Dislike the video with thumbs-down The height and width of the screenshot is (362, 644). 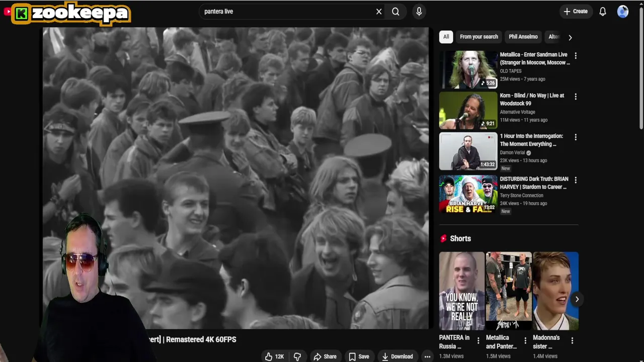[x=297, y=356]
